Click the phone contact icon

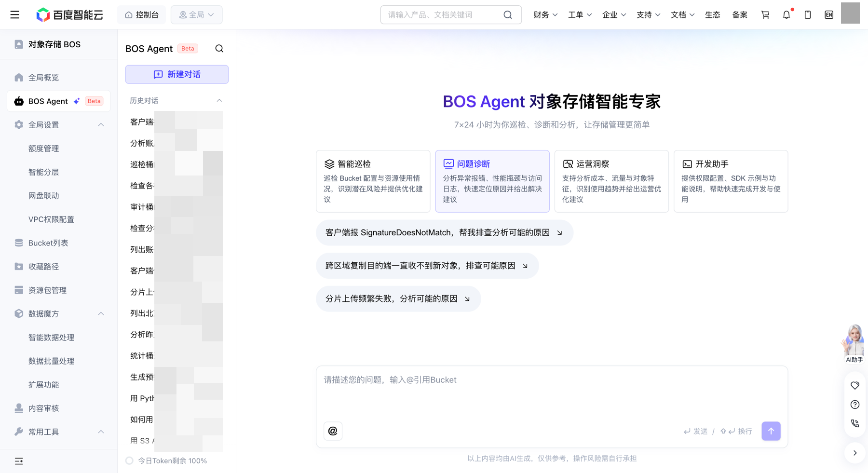[x=855, y=423]
